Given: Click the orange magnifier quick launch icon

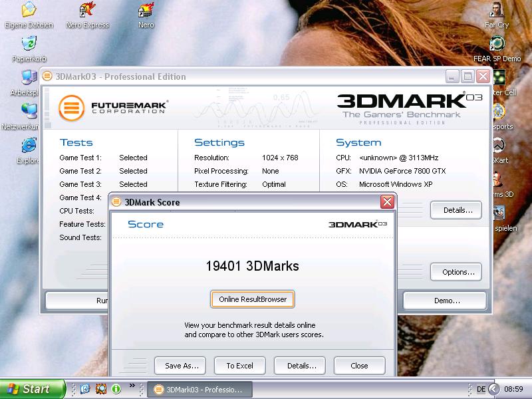Looking at the screenshot, I should tap(101, 389).
